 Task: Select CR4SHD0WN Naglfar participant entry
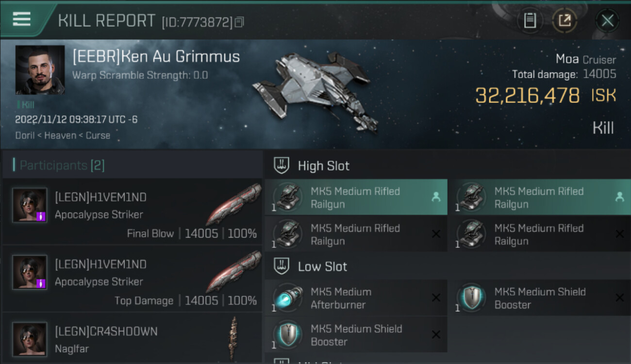coord(132,339)
